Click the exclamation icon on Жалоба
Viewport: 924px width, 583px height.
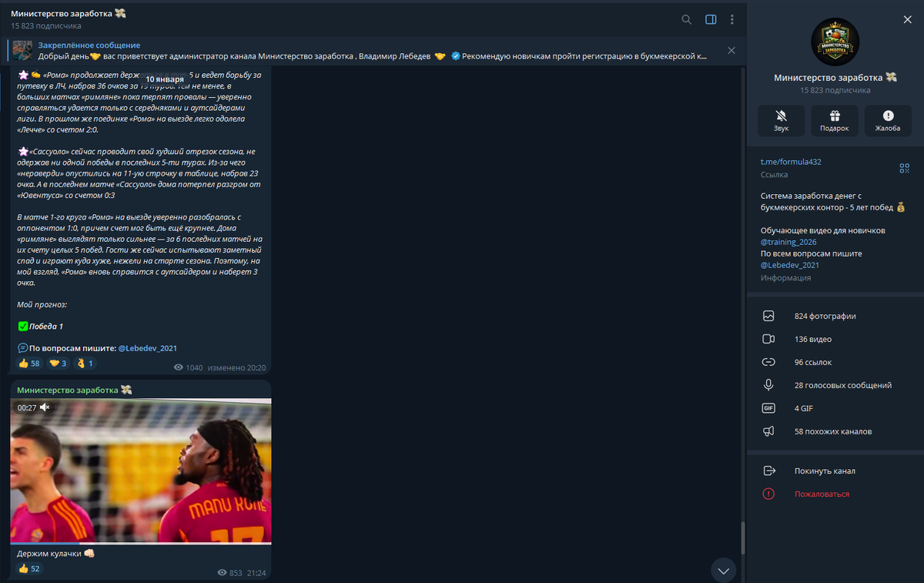click(888, 116)
